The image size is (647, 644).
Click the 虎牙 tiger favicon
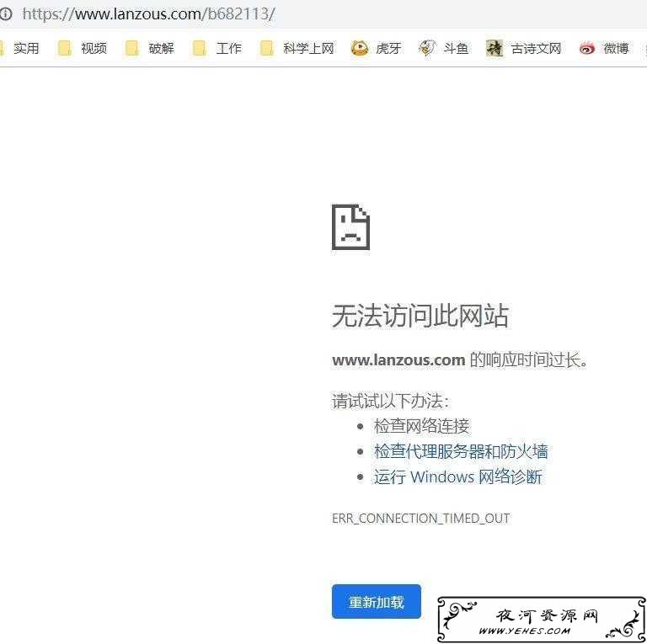(x=360, y=48)
